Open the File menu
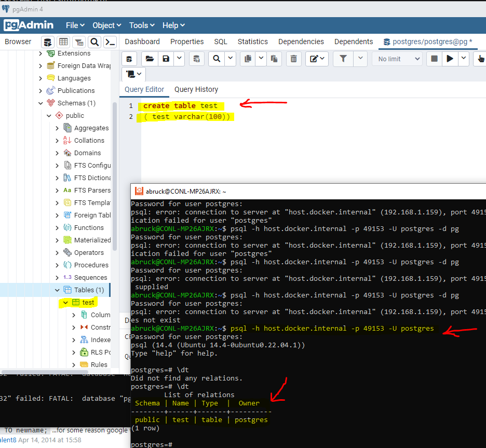486x448 pixels. (75, 25)
